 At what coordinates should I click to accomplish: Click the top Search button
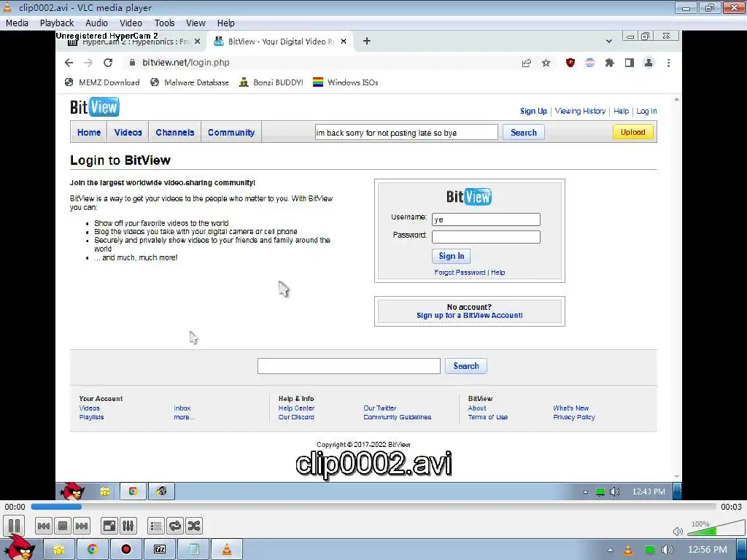[524, 133]
